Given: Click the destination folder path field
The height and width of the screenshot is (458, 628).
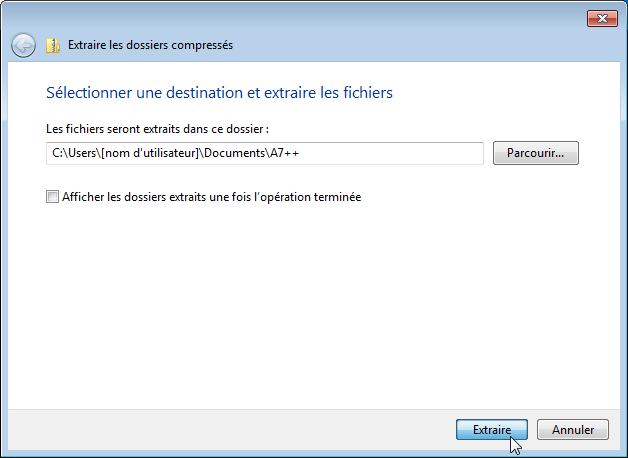Looking at the screenshot, I should (265, 154).
